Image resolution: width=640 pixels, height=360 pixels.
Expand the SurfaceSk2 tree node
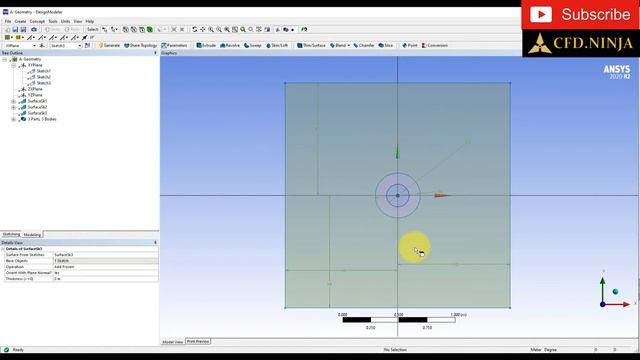(13, 107)
